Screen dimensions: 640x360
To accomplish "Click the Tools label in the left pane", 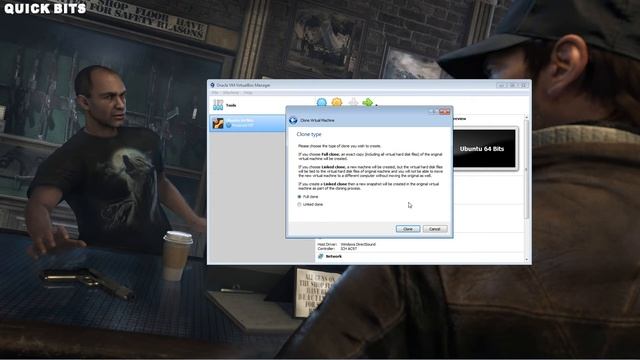I will tap(231, 105).
